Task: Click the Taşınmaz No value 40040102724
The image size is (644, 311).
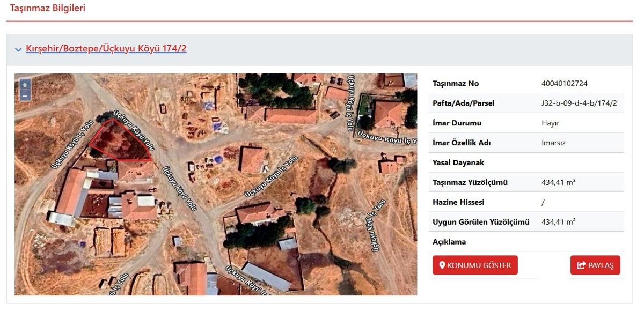Action: (x=564, y=84)
